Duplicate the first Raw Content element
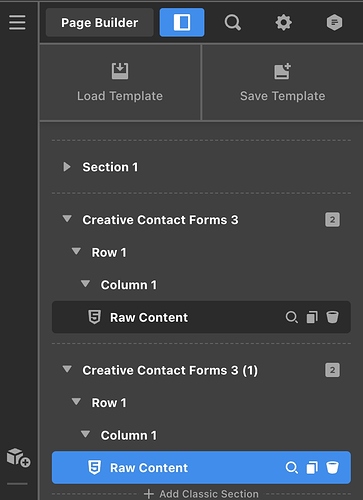363x500 pixels. pos(312,317)
